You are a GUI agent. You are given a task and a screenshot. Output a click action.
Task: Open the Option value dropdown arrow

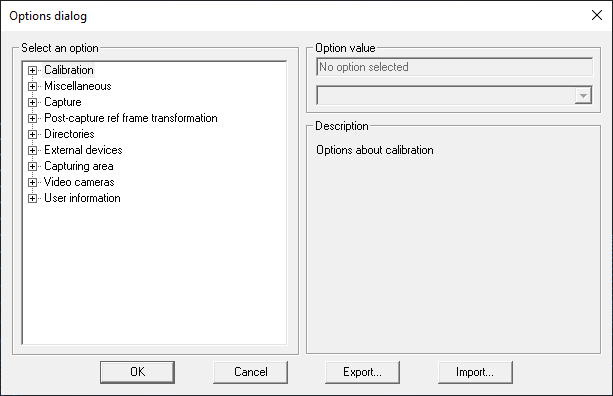click(583, 96)
